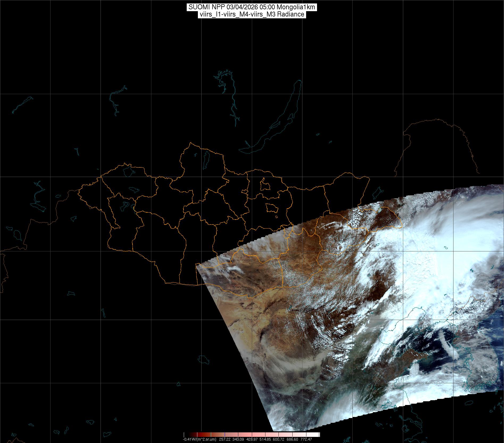Click the 257.22 color bar value

click(x=225, y=439)
